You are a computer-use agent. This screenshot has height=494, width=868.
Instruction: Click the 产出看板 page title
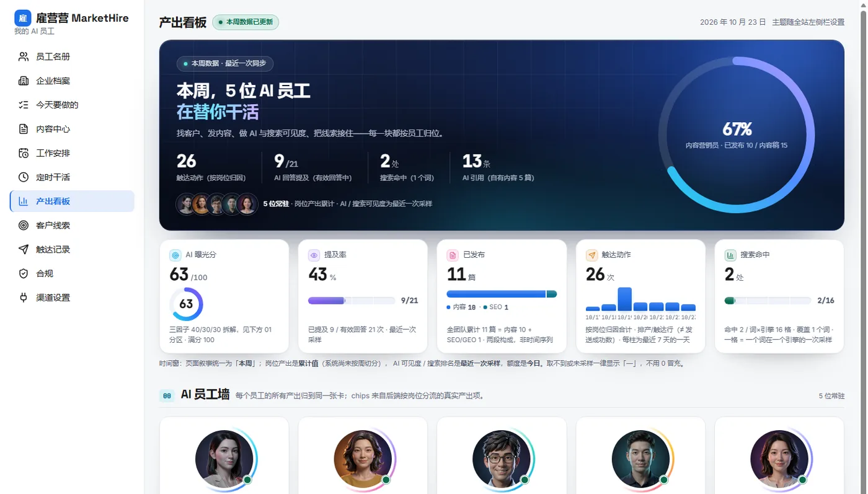coord(183,22)
